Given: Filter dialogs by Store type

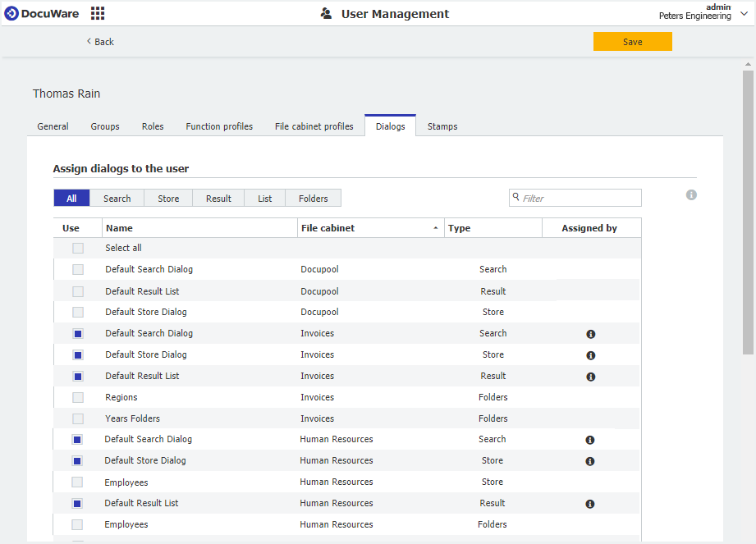Looking at the screenshot, I should click(168, 199).
